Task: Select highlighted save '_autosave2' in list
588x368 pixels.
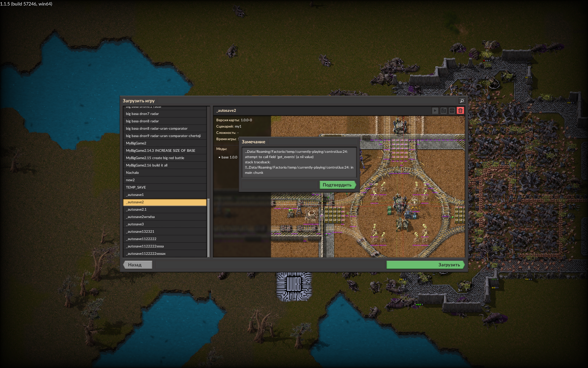Action: click(x=165, y=202)
